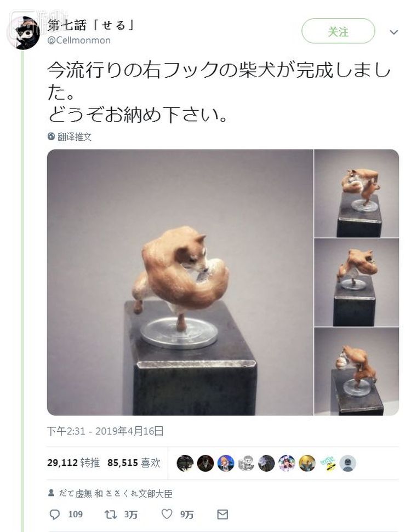Screen dimensions: 411x532
Task: Click the retweet arrows icon
Action: [110, 514]
